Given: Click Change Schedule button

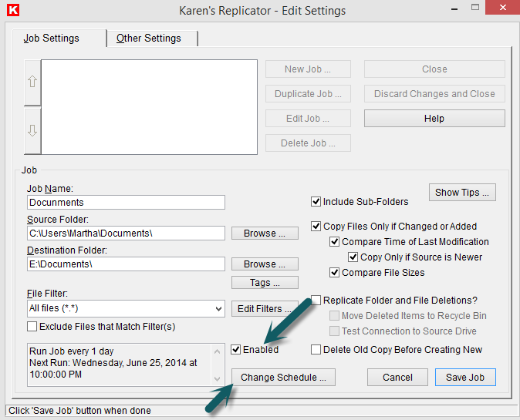Looking at the screenshot, I should 283,378.
